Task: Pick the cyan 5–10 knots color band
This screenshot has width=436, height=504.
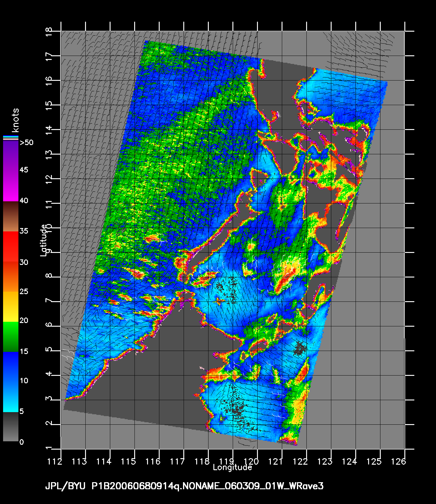Action: pos(10,396)
